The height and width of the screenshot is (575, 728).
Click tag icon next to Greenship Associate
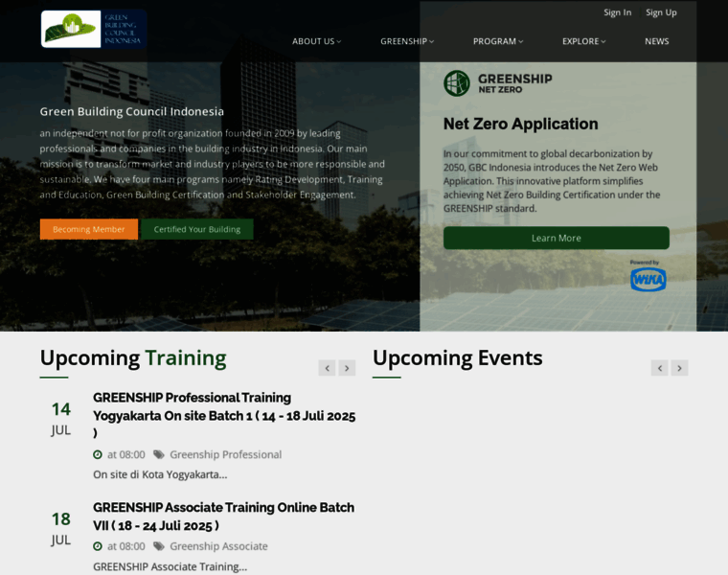tap(159, 546)
